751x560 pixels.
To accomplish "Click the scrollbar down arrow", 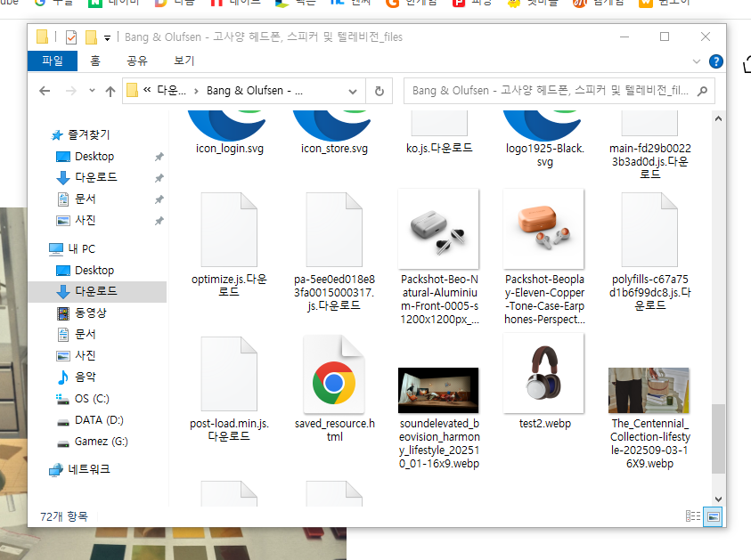I will tap(718, 499).
